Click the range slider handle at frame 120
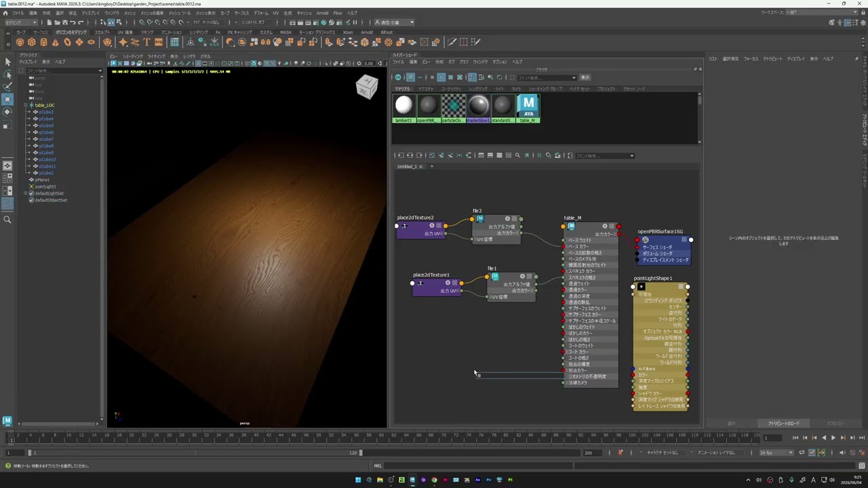868x488 pixels. [361, 452]
